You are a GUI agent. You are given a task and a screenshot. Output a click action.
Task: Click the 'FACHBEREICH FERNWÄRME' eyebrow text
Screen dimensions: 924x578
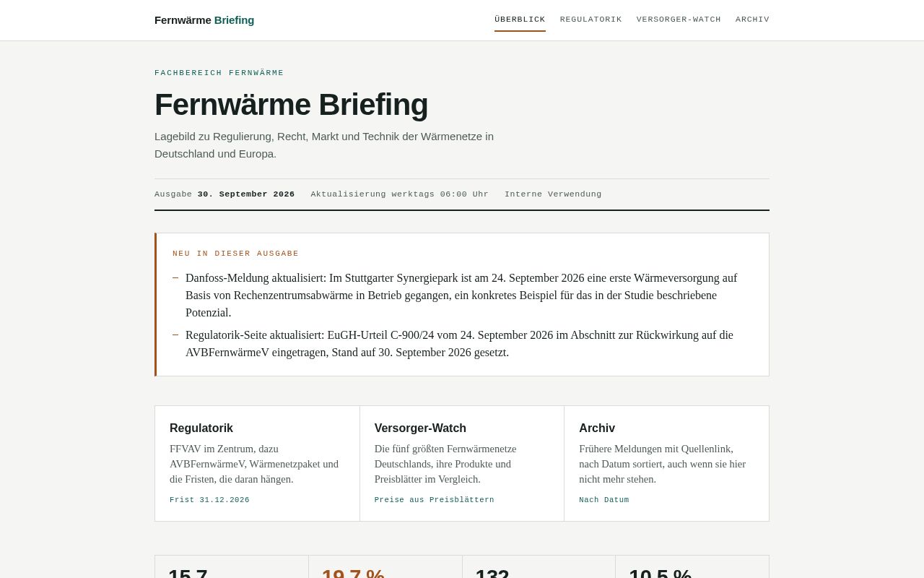coord(219,73)
